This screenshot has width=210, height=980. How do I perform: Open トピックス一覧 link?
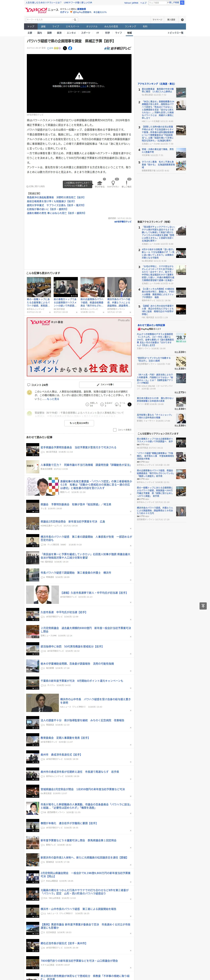[175, 33]
